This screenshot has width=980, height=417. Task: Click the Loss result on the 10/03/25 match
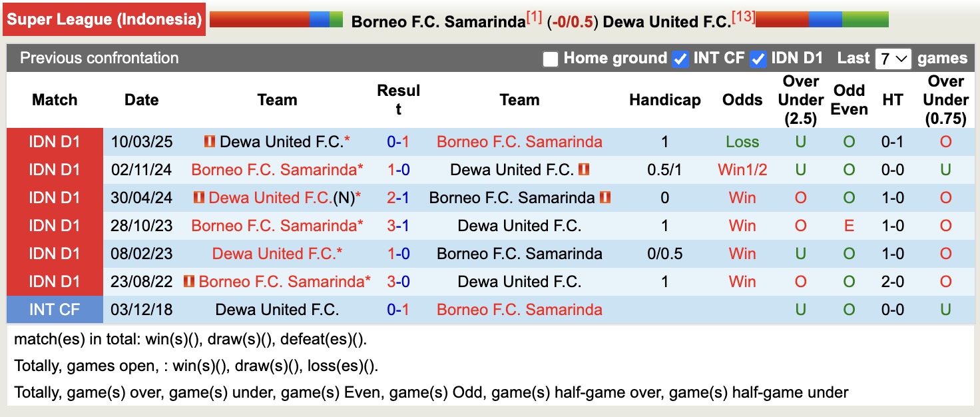(x=741, y=141)
